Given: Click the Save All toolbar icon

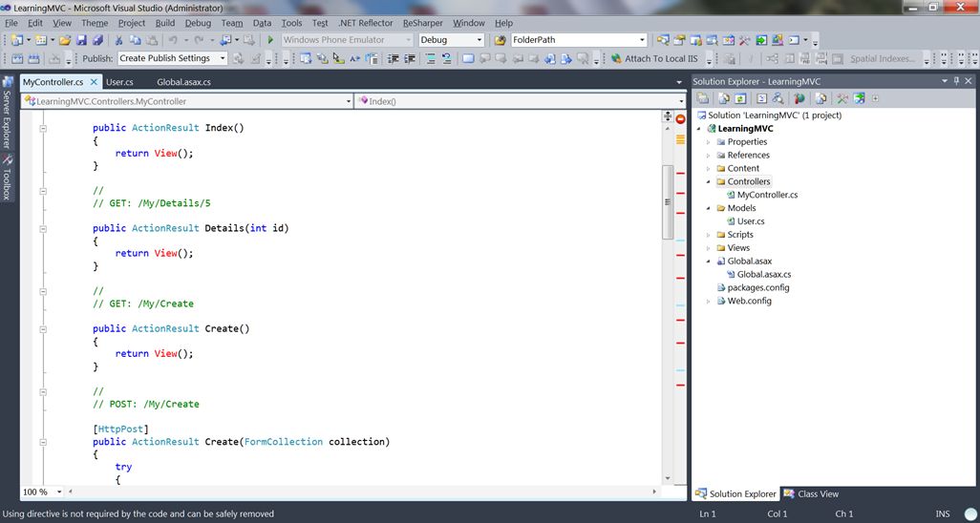Looking at the screenshot, I should click(x=97, y=40).
